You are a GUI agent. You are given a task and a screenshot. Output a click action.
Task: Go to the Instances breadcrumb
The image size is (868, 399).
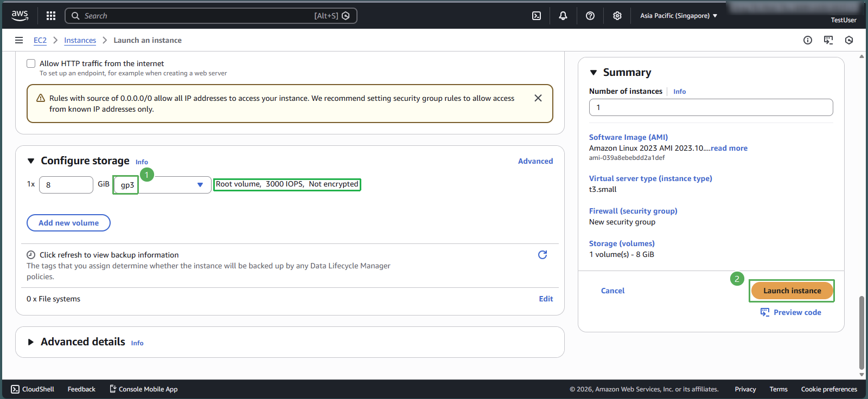pyautogui.click(x=80, y=40)
